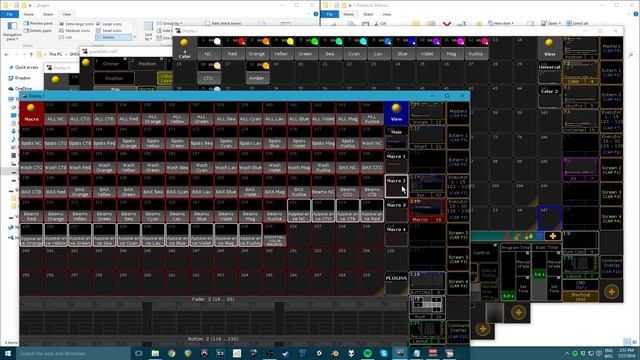Trigger the ALL Fushia macro
This screenshot has width=640, height=360.
[372, 113]
